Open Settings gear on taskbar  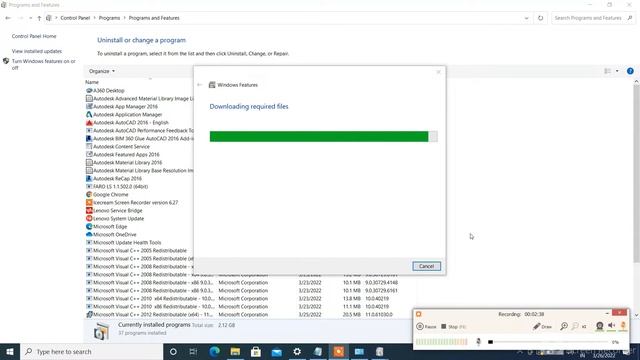(x=297, y=351)
